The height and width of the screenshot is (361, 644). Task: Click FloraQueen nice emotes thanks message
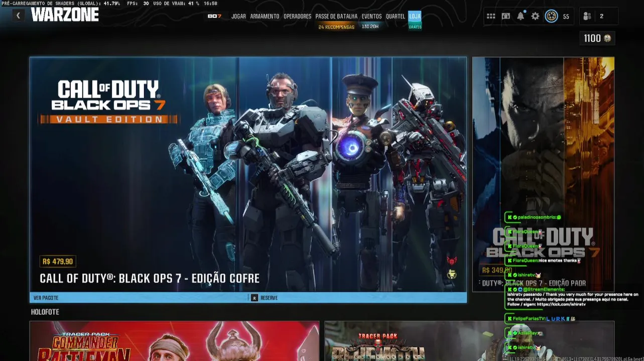[x=544, y=260]
